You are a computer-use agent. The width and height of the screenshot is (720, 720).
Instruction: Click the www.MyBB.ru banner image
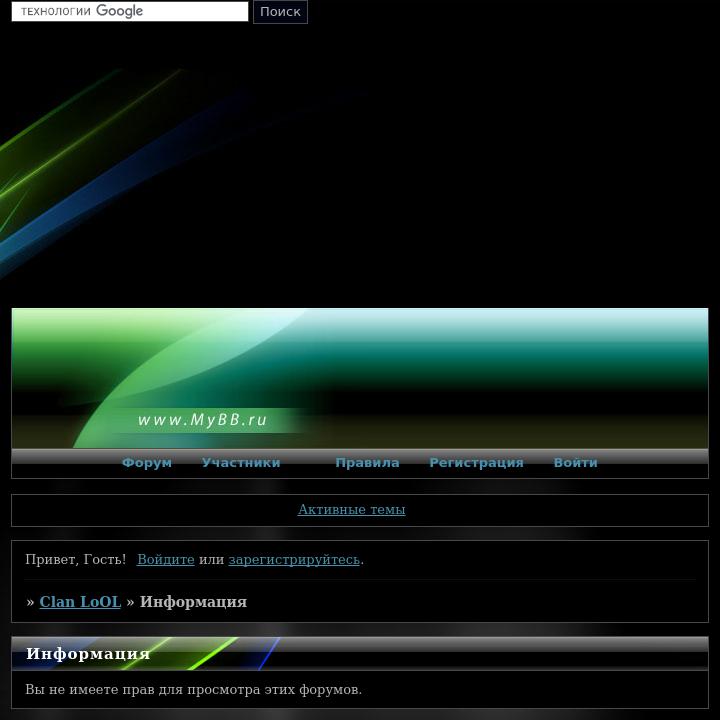[x=360, y=378]
